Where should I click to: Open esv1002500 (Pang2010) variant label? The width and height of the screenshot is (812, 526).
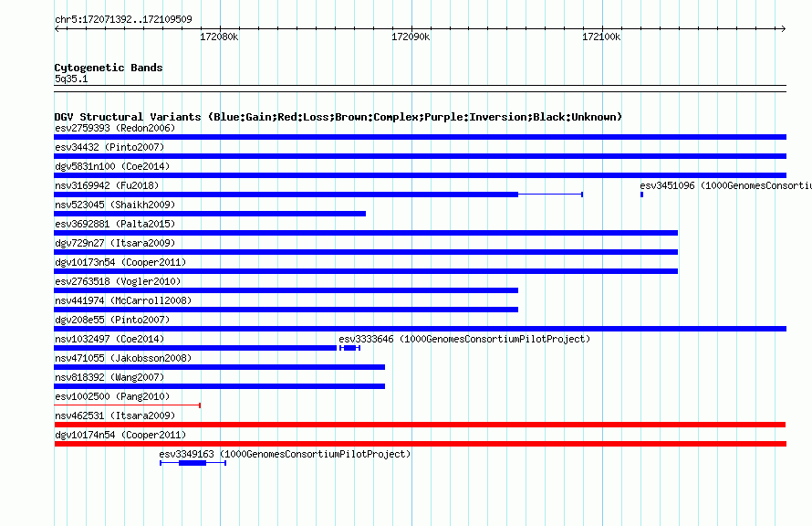[x=112, y=396]
